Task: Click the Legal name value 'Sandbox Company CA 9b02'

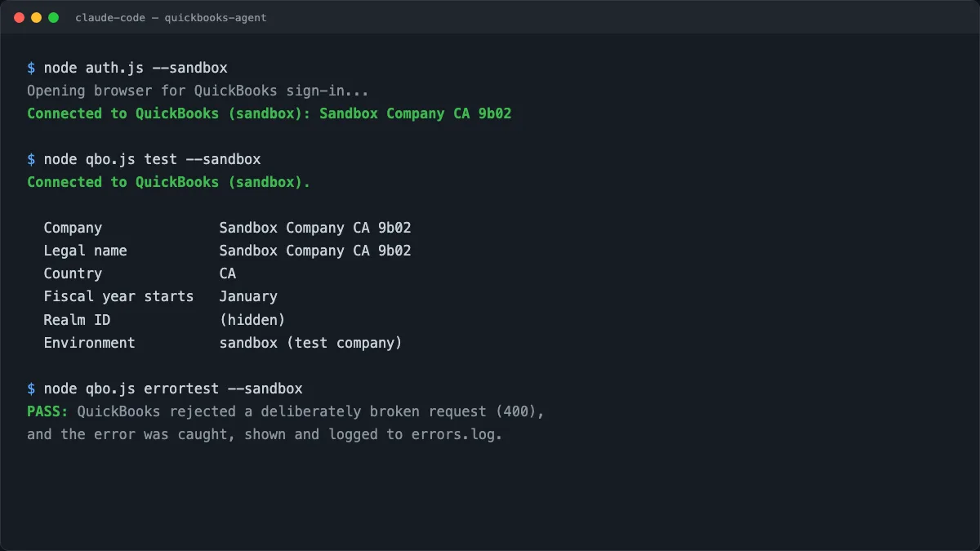Action: (x=315, y=251)
